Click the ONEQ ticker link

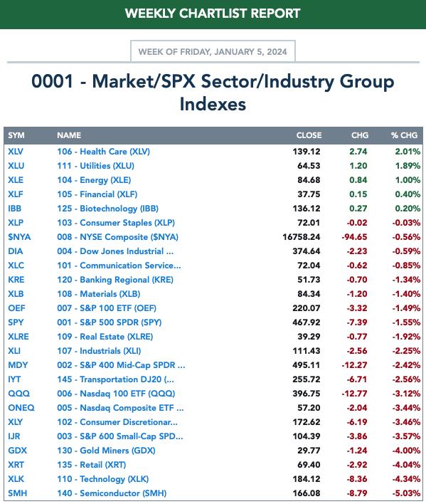click(x=21, y=408)
